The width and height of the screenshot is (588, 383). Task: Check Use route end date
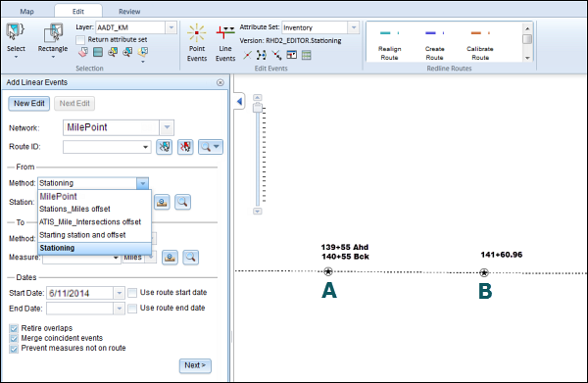coord(132,309)
